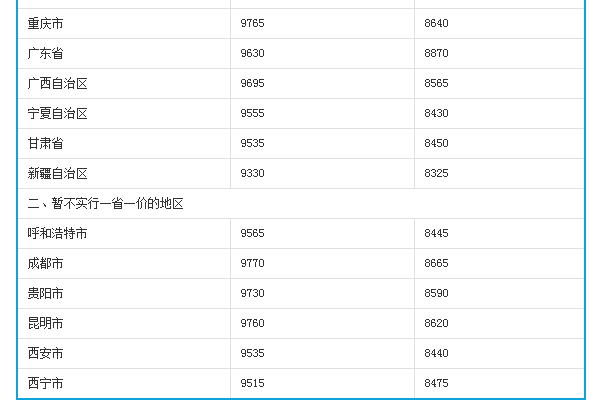This screenshot has height=410, width=602.
Task: Select the 广东省 row label
Action: point(45,53)
